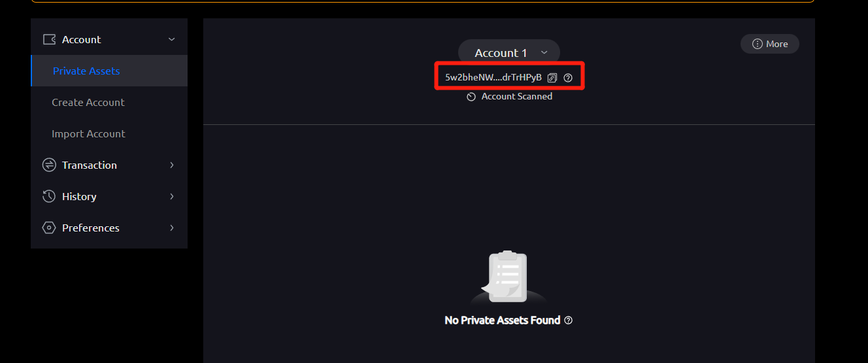868x363 pixels.
Task: Click the info icon inside the More button
Action: [758, 44]
